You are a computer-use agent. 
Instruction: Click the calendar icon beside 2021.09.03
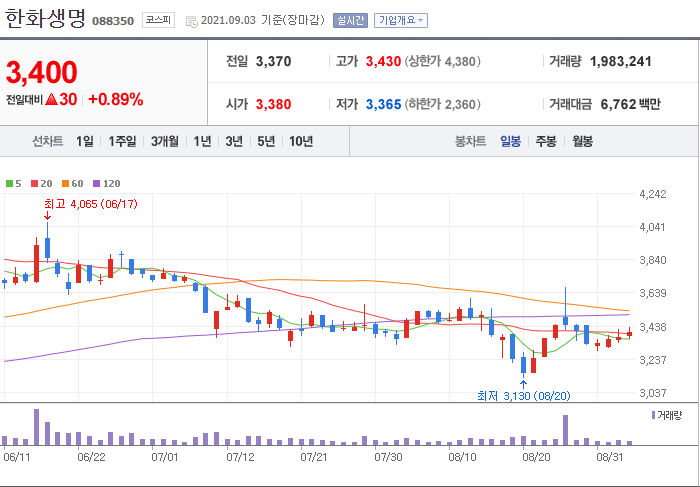pyautogui.click(x=191, y=21)
